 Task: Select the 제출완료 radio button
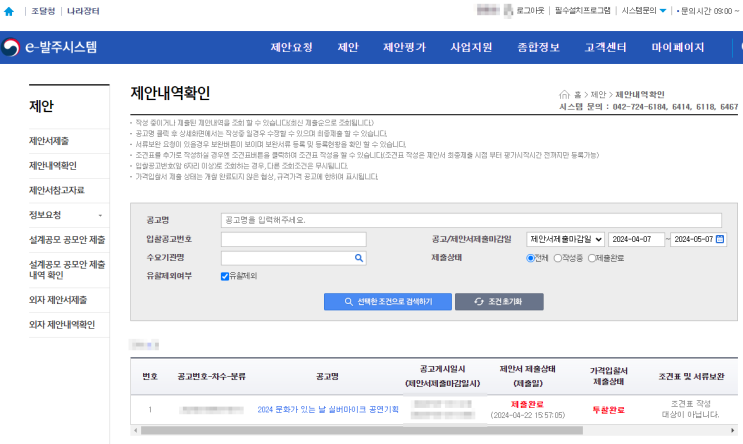point(591,258)
